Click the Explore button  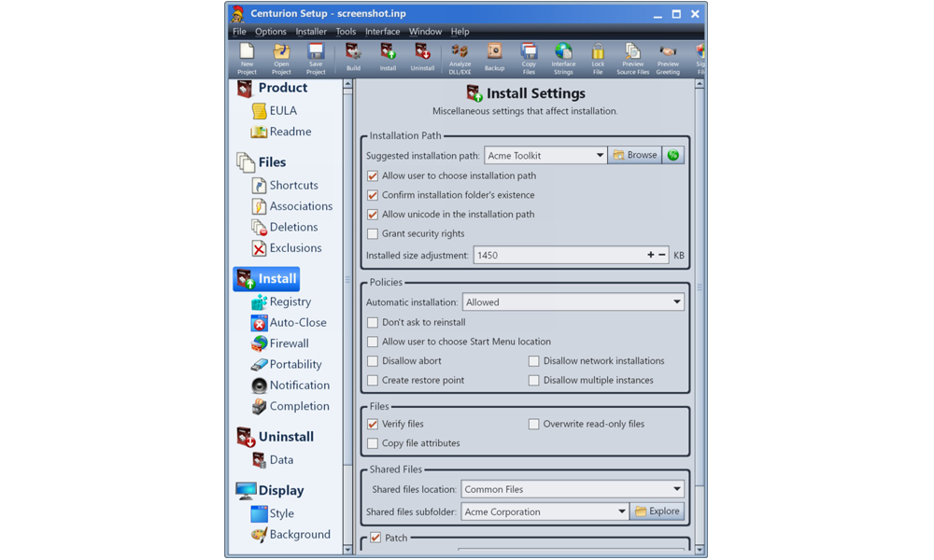point(658,511)
